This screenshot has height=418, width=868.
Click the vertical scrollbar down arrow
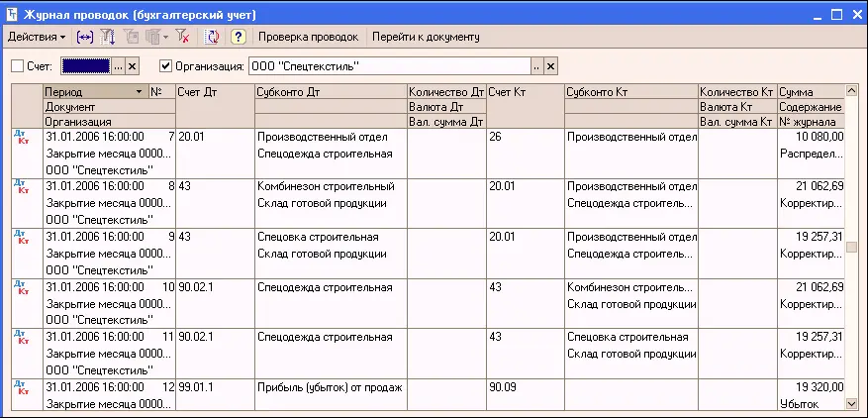[851, 403]
